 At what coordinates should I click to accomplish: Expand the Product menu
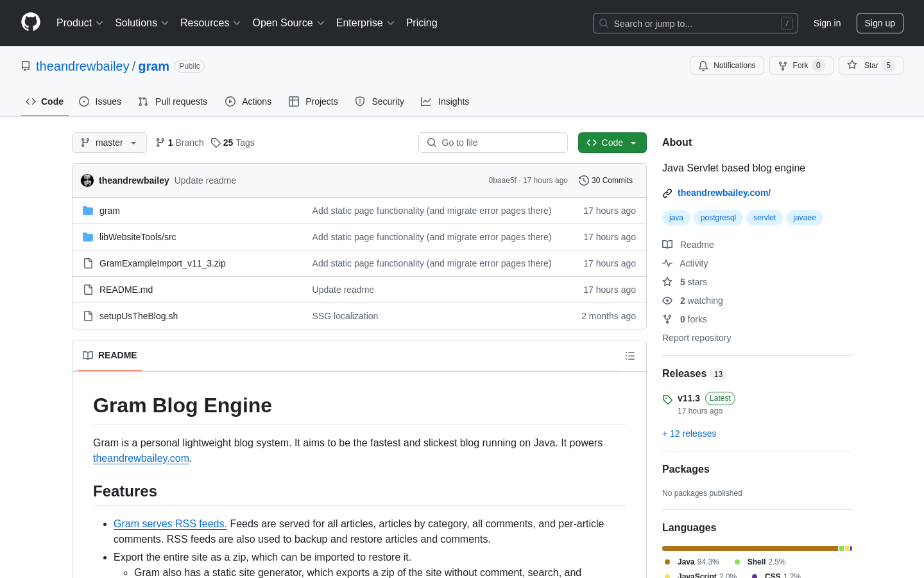coord(80,23)
